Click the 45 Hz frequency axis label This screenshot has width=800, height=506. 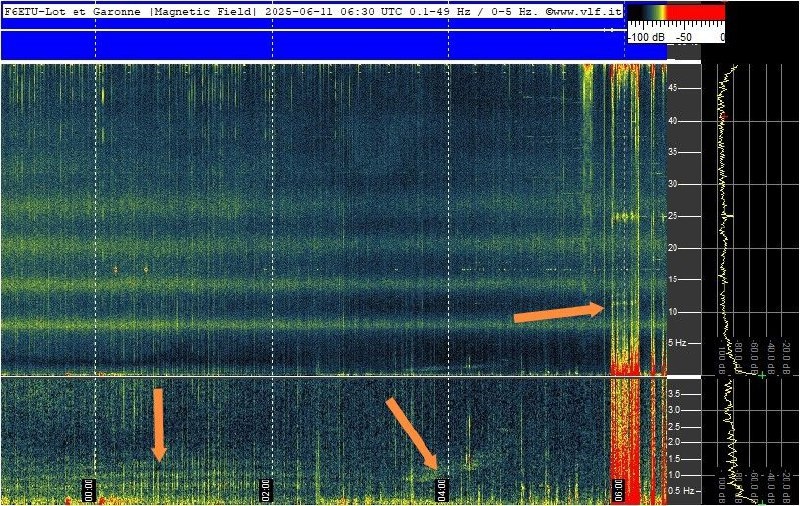pyautogui.click(x=672, y=88)
